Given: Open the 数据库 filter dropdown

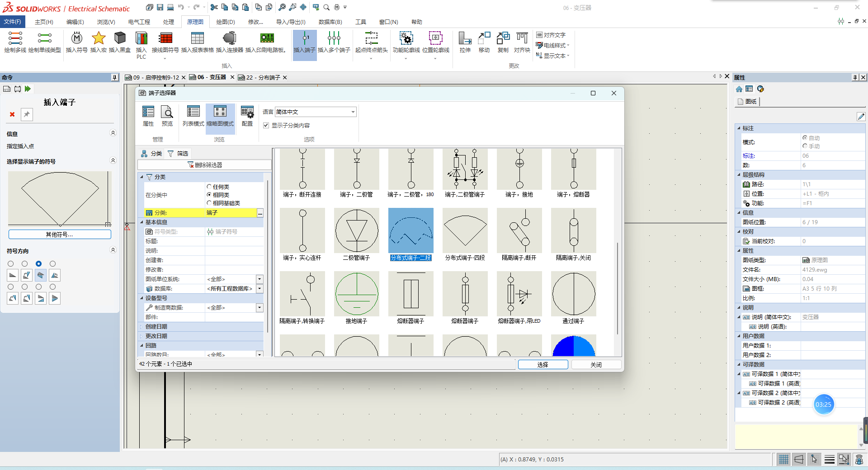Looking at the screenshot, I should (259, 289).
